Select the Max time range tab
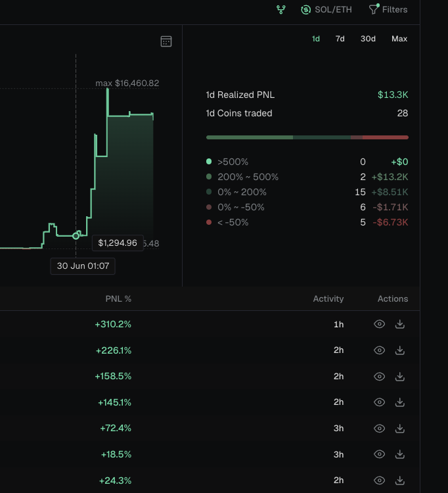Image resolution: width=448 pixels, height=493 pixels. pos(399,39)
